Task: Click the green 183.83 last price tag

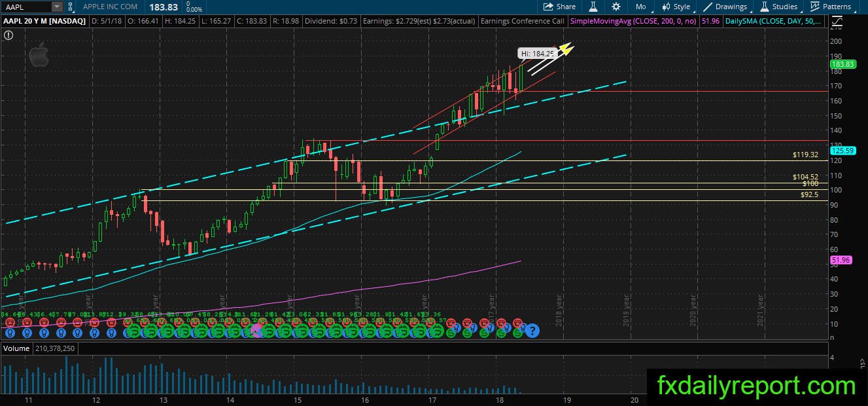Action: pos(842,64)
